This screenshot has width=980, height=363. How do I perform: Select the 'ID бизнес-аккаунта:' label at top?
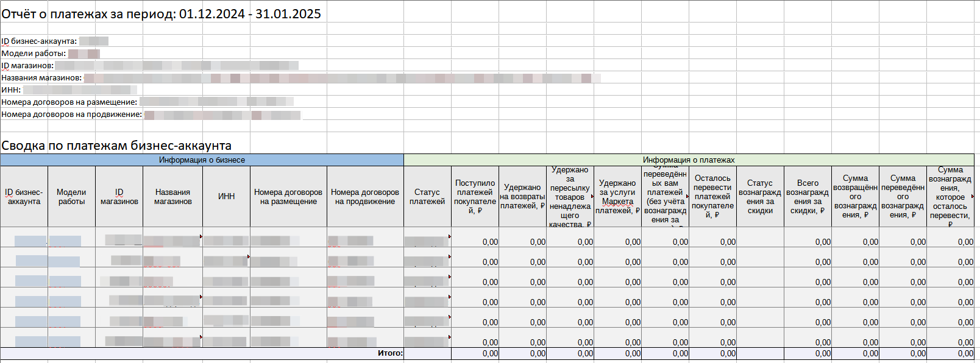[x=39, y=41]
